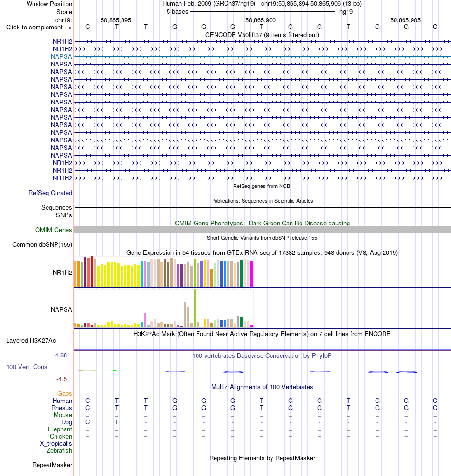The height and width of the screenshot is (476, 451).
Task: Click the 4.88 upper conservation scale value
Action: click(61, 355)
